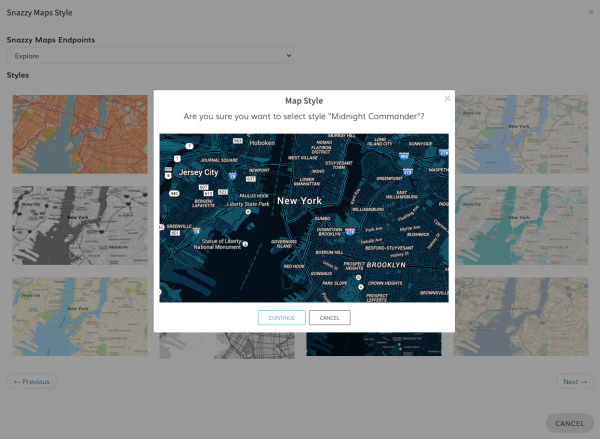The image size is (600, 439).
Task: Choose the blue-gray map style thumbnail
Action: (527, 315)
